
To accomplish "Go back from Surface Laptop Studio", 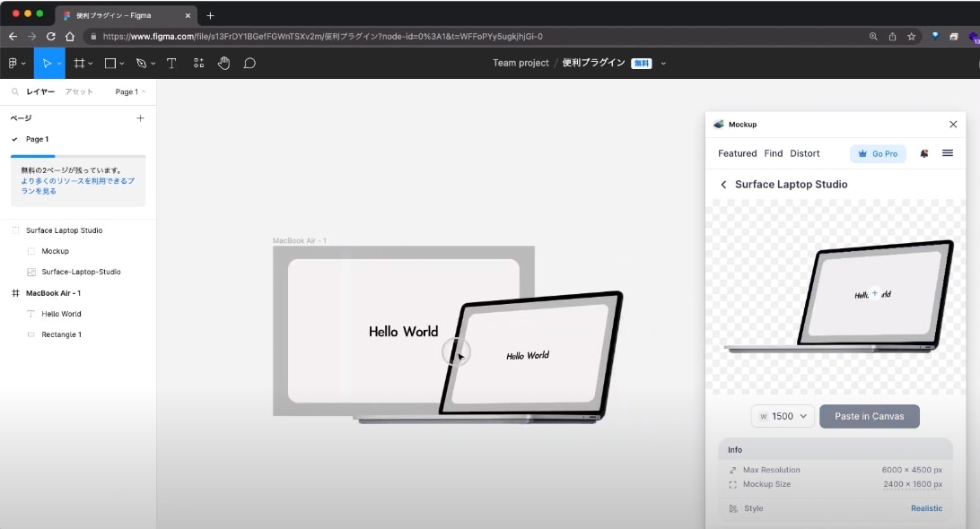I will 723,185.
